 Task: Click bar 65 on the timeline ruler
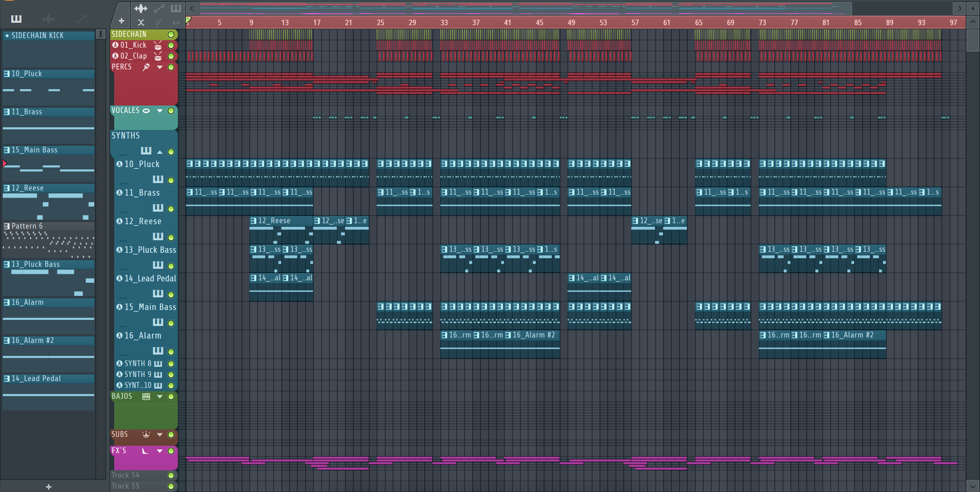699,22
